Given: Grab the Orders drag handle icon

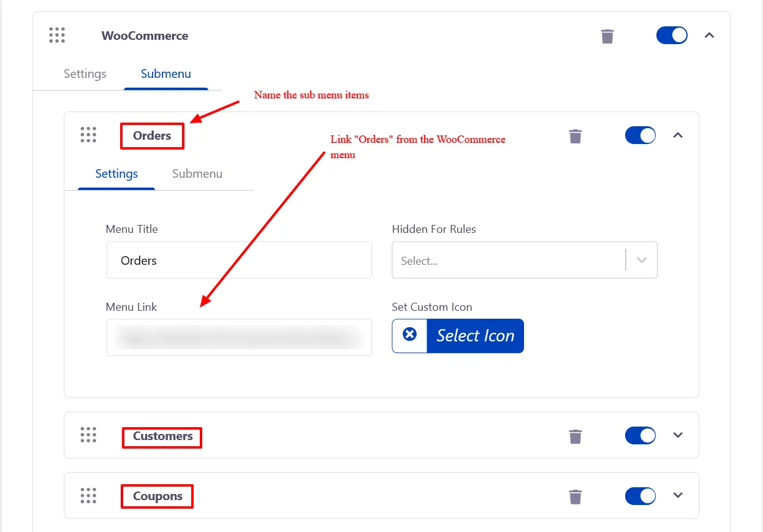Looking at the screenshot, I should pyautogui.click(x=88, y=135).
